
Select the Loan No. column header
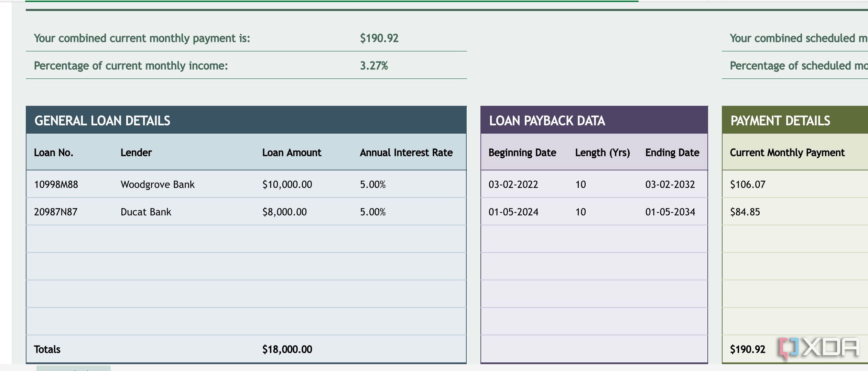pos(54,153)
